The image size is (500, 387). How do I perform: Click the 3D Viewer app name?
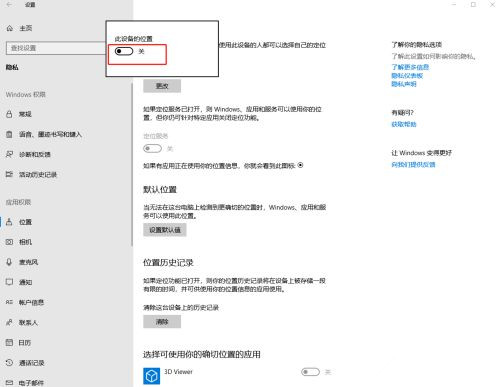(x=178, y=372)
